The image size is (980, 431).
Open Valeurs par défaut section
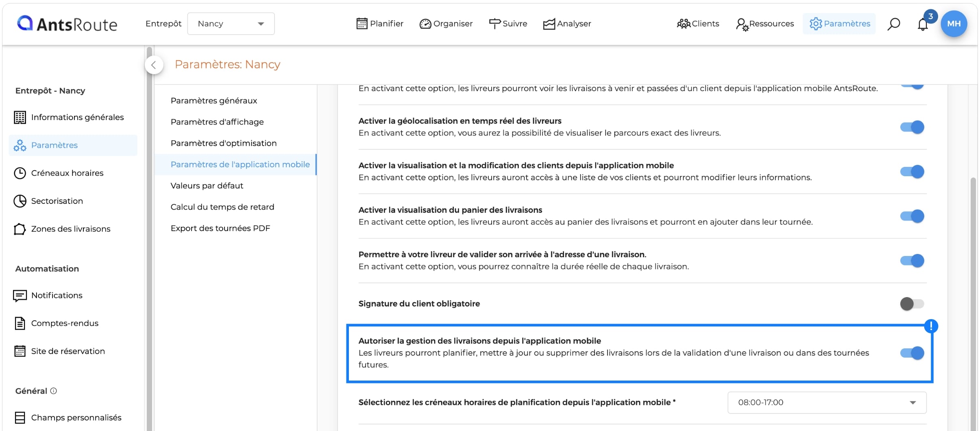click(207, 186)
